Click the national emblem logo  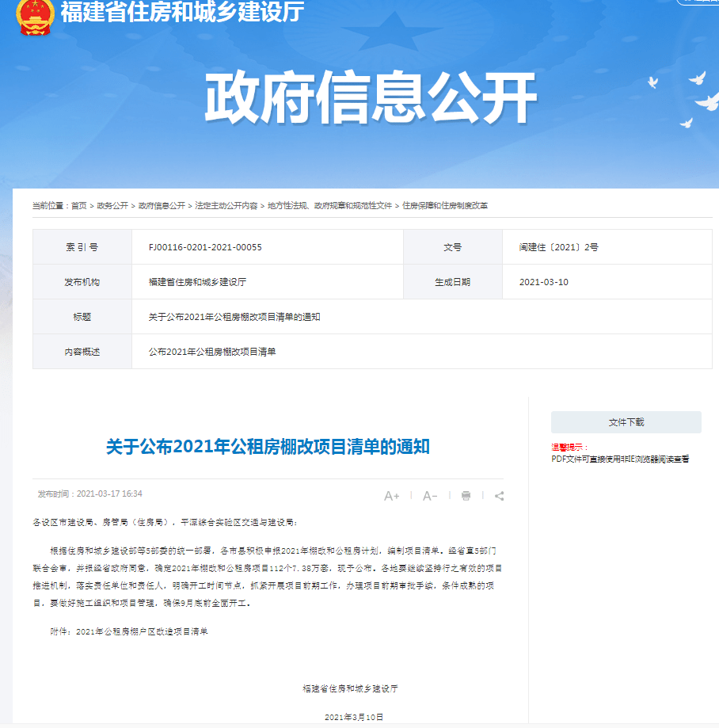click(36, 17)
